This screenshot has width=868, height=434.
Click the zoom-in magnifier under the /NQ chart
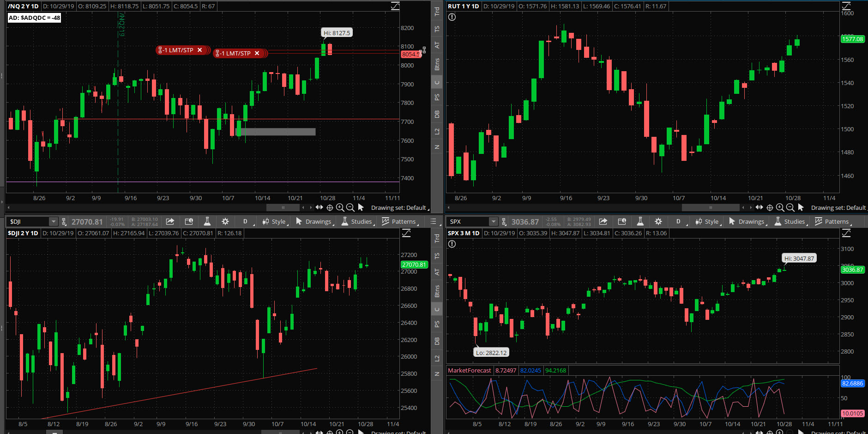[x=340, y=208]
